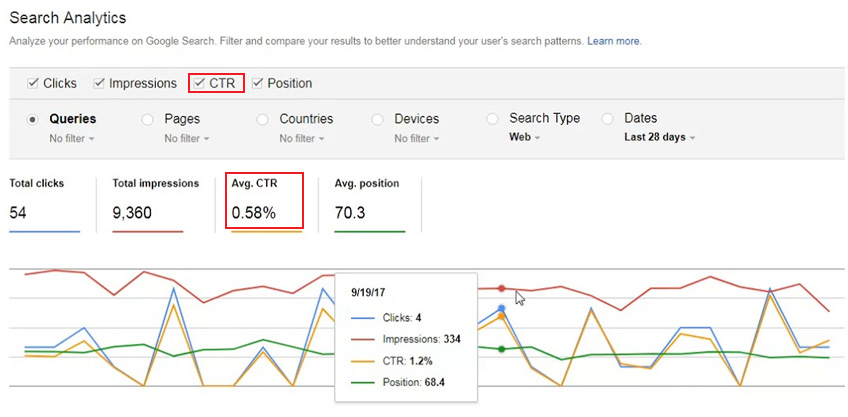Screen dimensions: 848x417
Task: Pick the Dates radio button
Action: [x=607, y=120]
